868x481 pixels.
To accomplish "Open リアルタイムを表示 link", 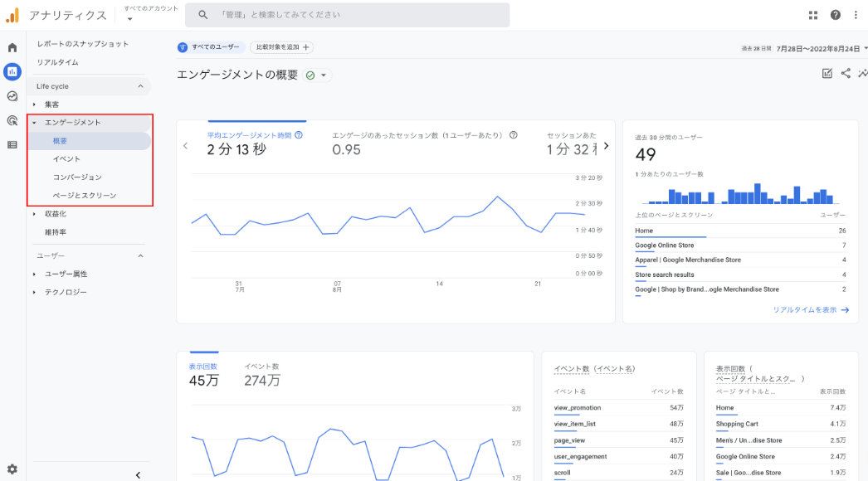I will (811, 310).
